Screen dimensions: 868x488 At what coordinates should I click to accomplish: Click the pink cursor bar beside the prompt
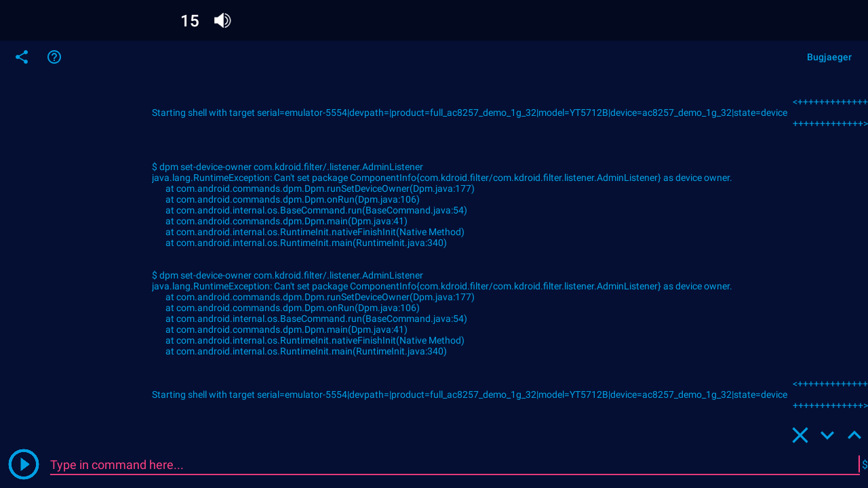861,464
